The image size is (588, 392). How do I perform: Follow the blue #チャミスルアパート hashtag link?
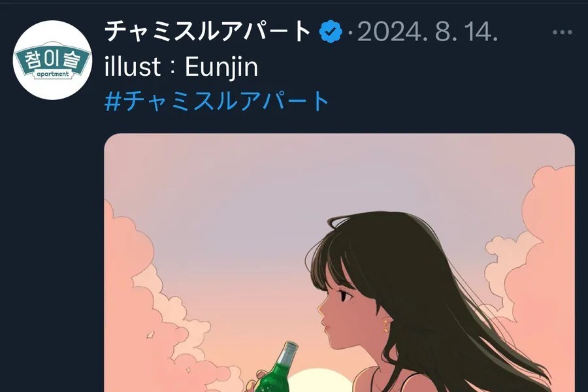point(217,101)
